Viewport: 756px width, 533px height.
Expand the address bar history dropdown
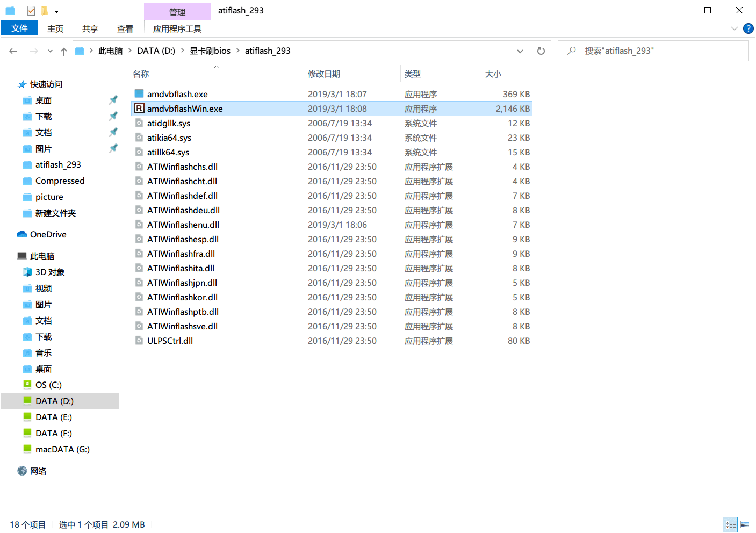[x=520, y=51]
